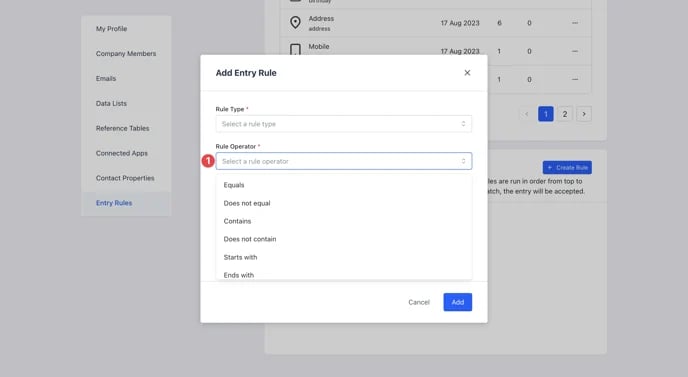Go to page 1 of properties

[x=545, y=114]
